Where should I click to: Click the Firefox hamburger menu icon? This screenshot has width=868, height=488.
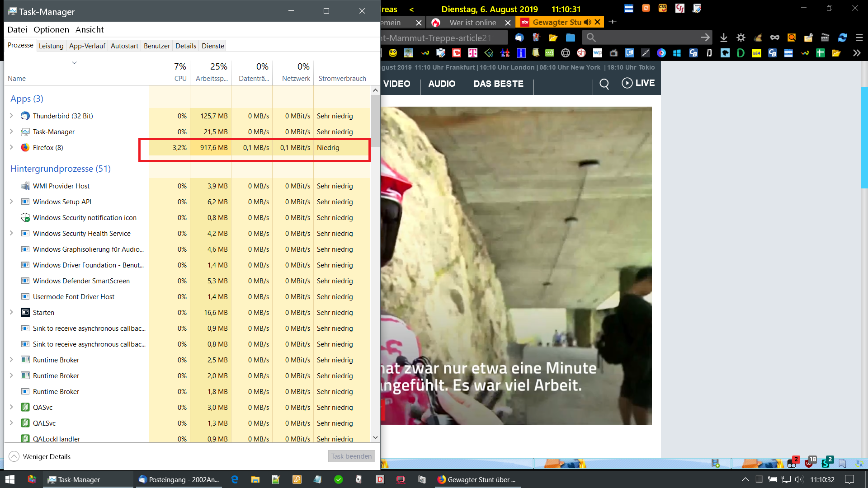(x=859, y=38)
